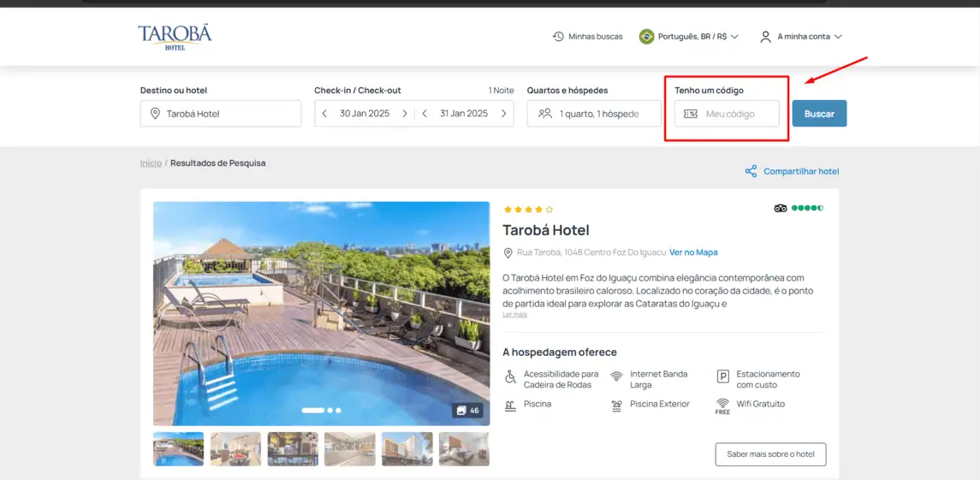Viewport: 980px width, 480px height.
Task: Select the pool thumbnail image
Action: click(x=178, y=448)
